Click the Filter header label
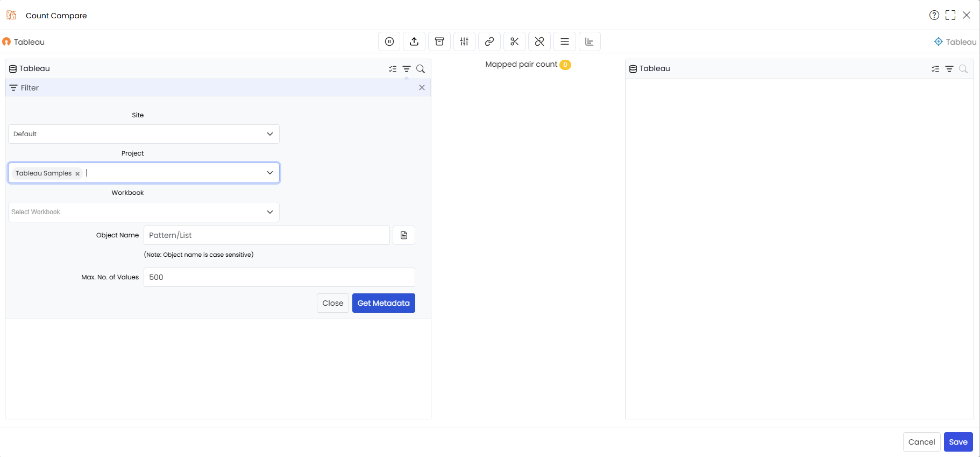Viewport: 980px width, 457px height. coord(30,88)
